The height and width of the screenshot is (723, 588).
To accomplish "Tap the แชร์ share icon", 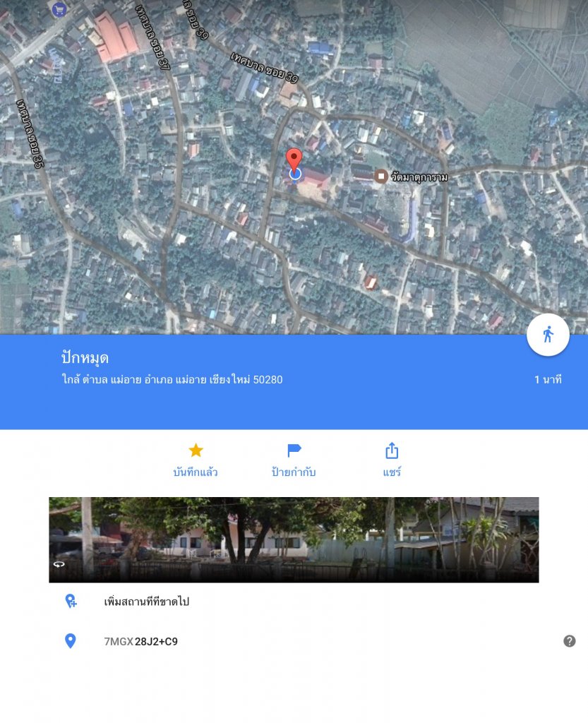I will (392, 450).
